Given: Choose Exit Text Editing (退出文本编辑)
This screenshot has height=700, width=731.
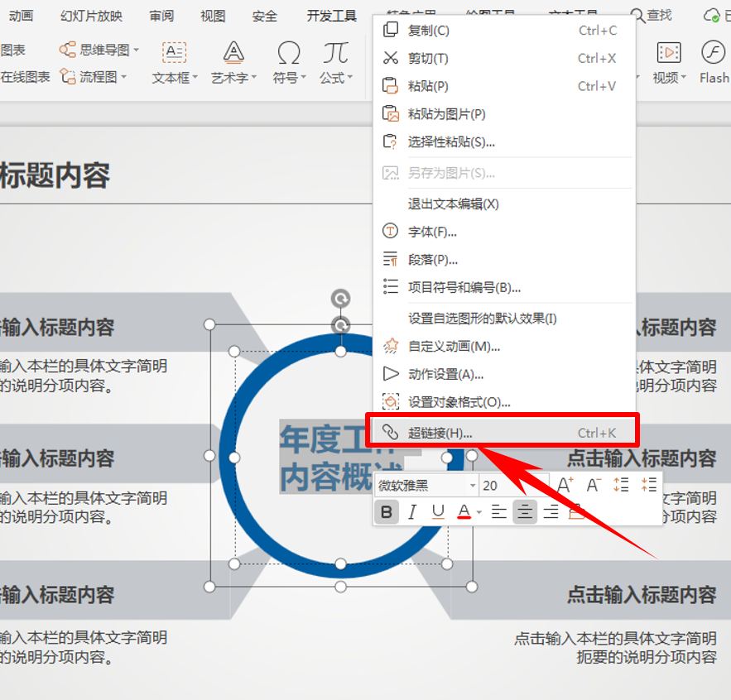Looking at the screenshot, I should click(504, 204).
